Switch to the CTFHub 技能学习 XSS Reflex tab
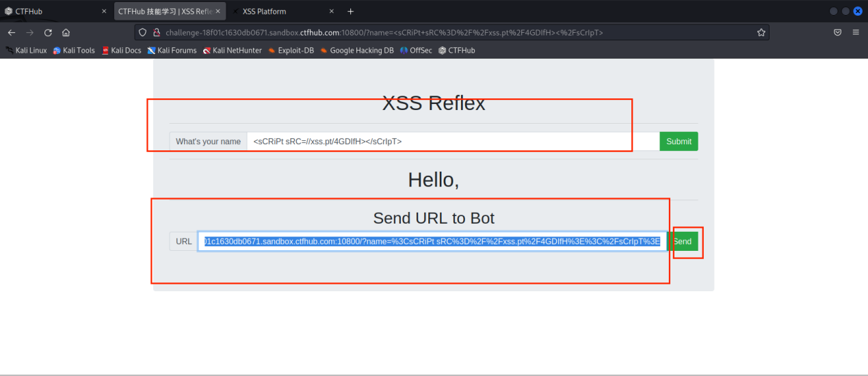The height and width of the screenshot is (376, 868). tap(170, 12)
